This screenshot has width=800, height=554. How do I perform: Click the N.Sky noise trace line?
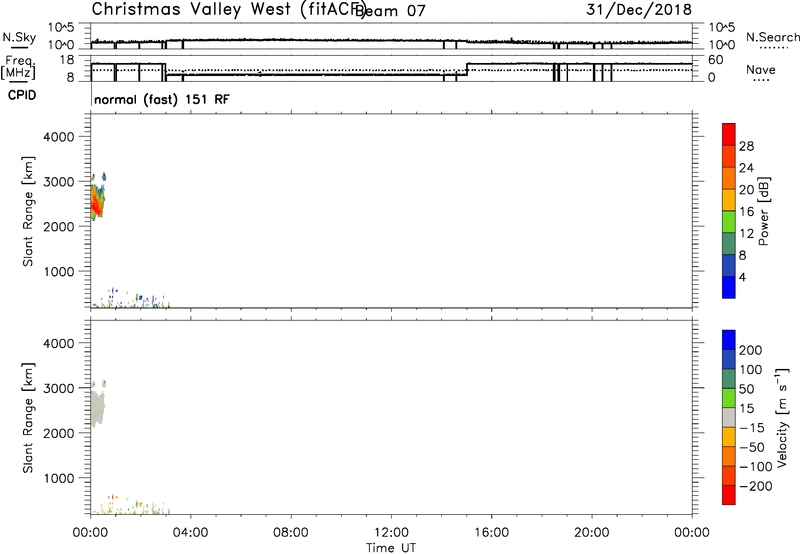[391, 41]
